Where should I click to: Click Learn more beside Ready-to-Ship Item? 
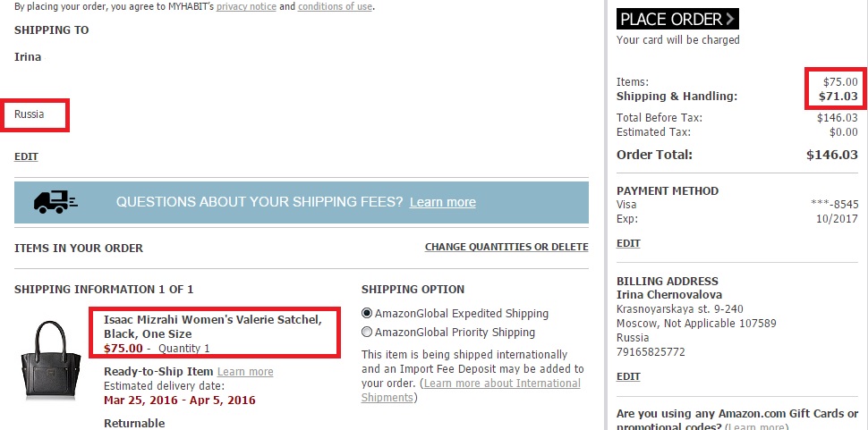(x=245, y=372)
